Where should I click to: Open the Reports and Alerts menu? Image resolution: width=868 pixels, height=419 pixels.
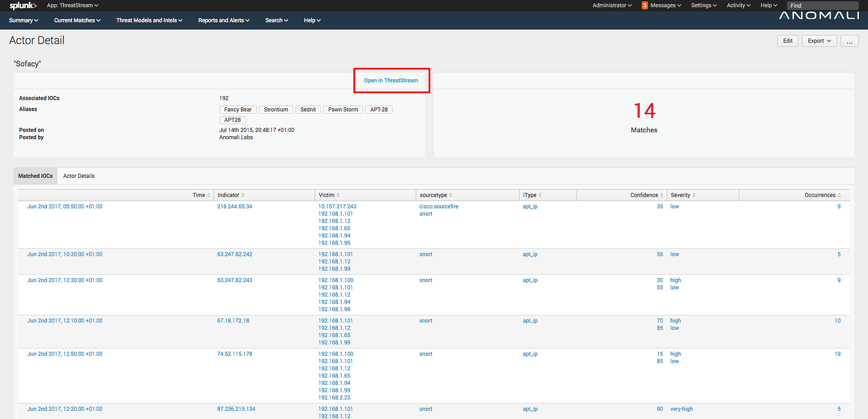(224, 21)
